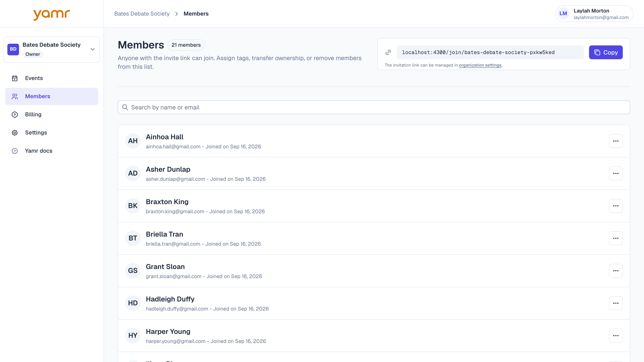This screenshot has width=644, height=362.
Task: Click Bates Debate Society breadcrumb
Action: 142,14
